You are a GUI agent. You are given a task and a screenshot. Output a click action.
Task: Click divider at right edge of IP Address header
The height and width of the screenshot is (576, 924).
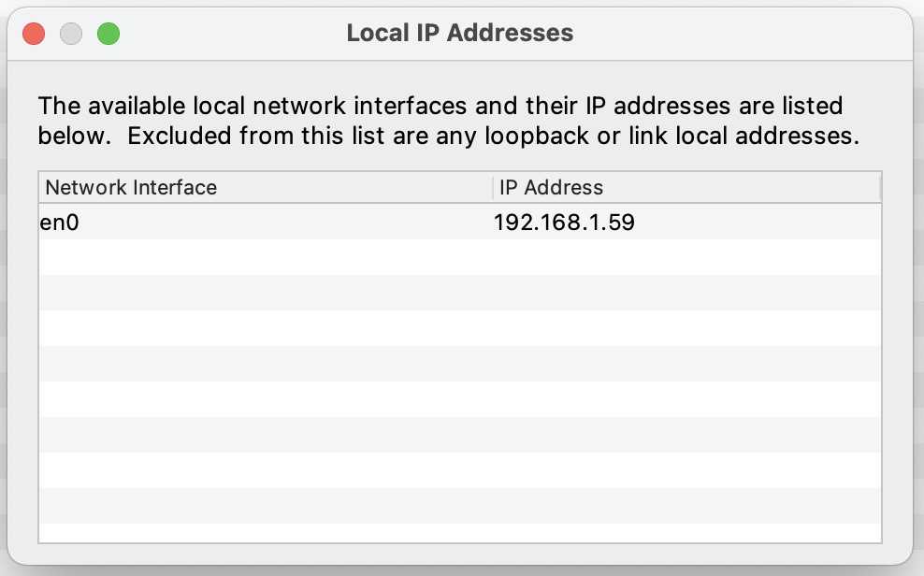[x=879, y=187]
